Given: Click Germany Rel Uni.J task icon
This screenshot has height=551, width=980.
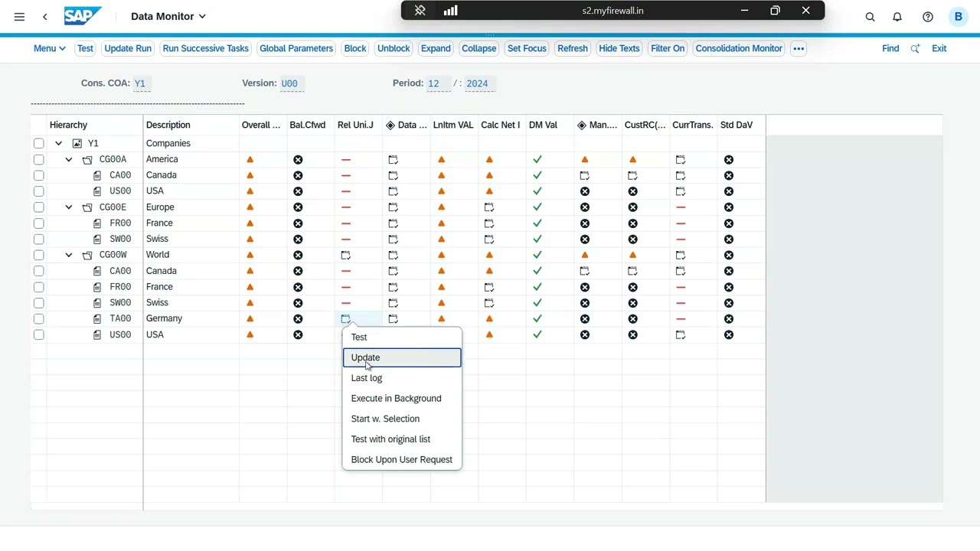Looking at the screenshot, I should 346,318.
